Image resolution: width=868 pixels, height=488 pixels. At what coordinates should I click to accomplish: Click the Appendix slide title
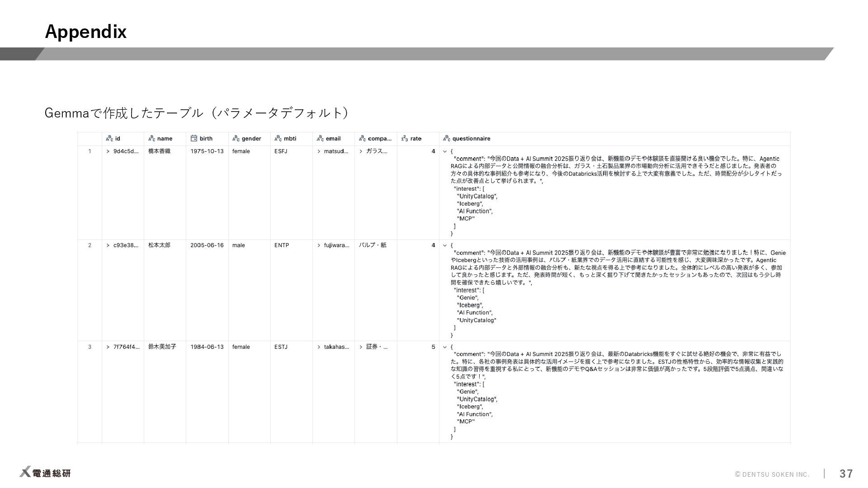pos(86,32)
